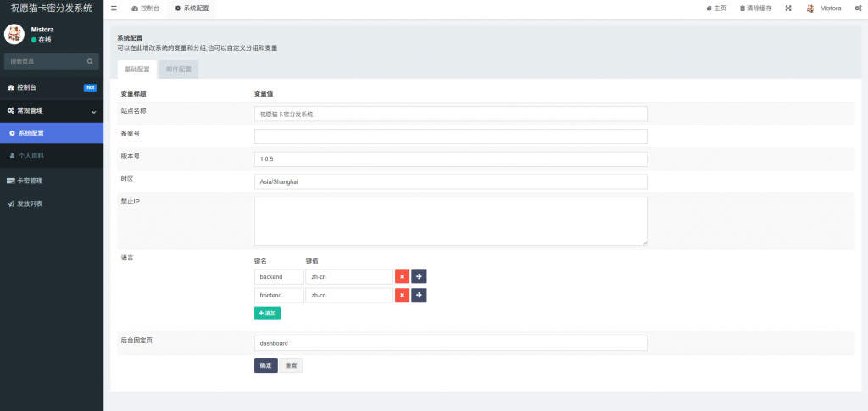This screenshot has height=411, width=868.
Task: Delete the backend language row
Action: (x=402, y=276)
